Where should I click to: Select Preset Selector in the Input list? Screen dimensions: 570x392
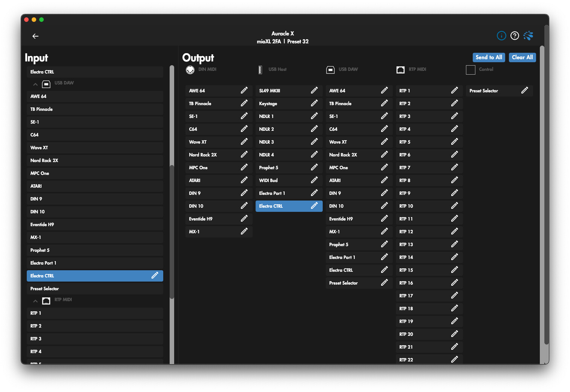95,289
